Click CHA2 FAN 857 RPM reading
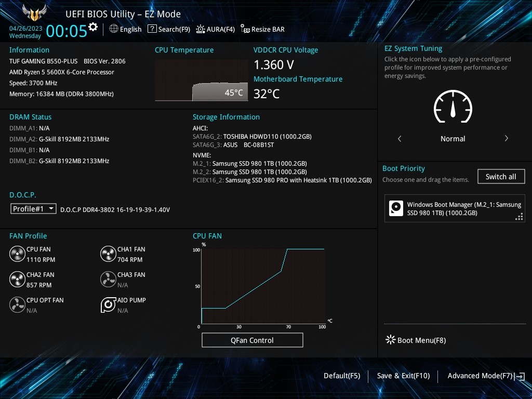This screenshot has height=399, width=532. 39,285
